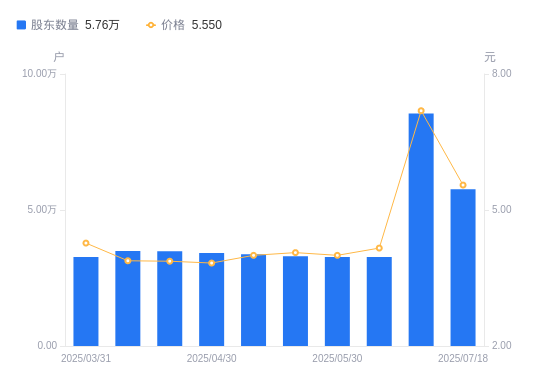Toggle the 股东数量 series legend label

coord(55,25)
